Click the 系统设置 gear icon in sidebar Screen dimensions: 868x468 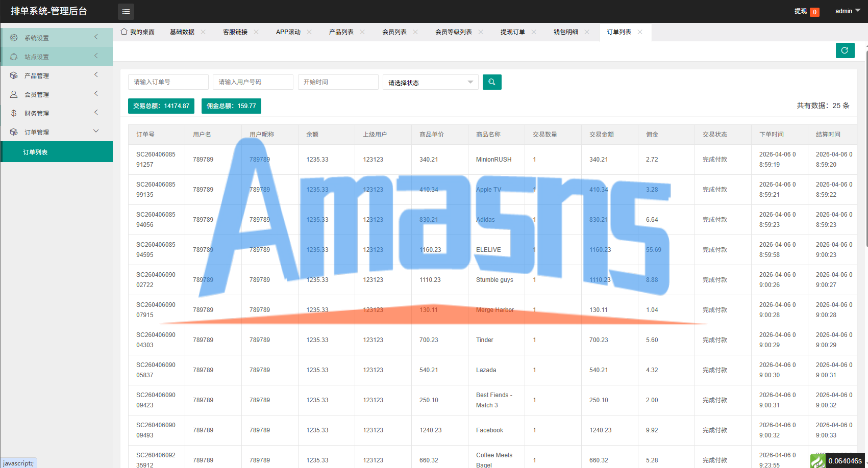[x=14, y=38]
